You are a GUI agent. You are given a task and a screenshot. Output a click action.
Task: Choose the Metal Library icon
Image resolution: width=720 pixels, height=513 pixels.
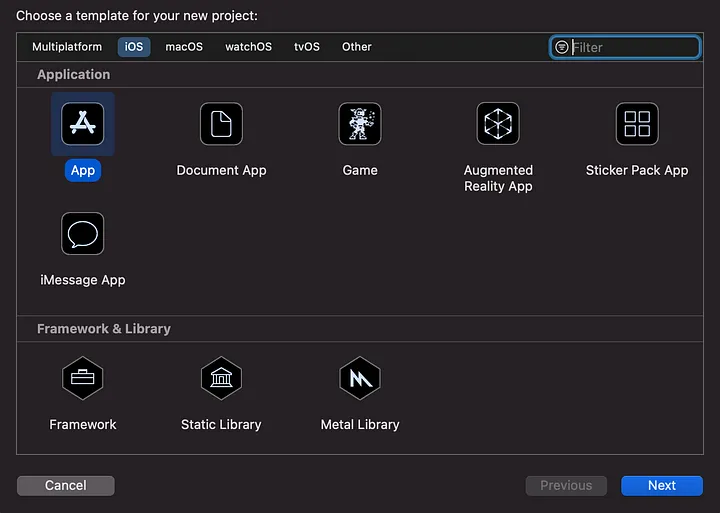[x=360, y=378]
